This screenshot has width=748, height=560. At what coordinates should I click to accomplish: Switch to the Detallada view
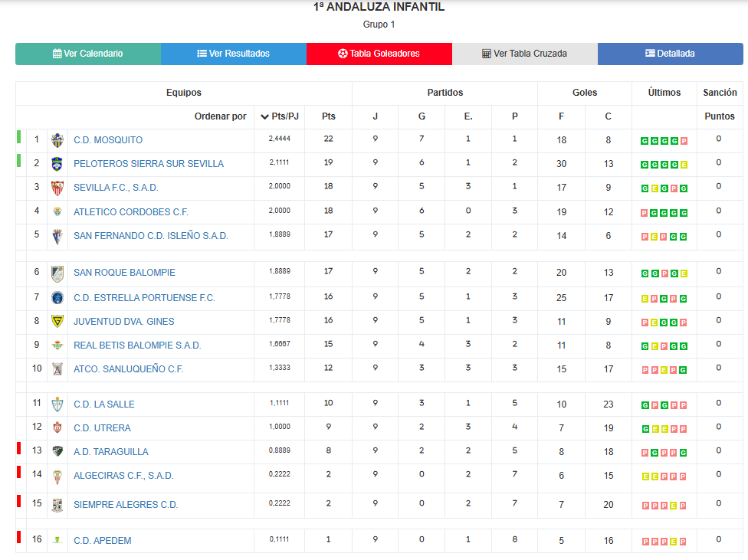671,54
